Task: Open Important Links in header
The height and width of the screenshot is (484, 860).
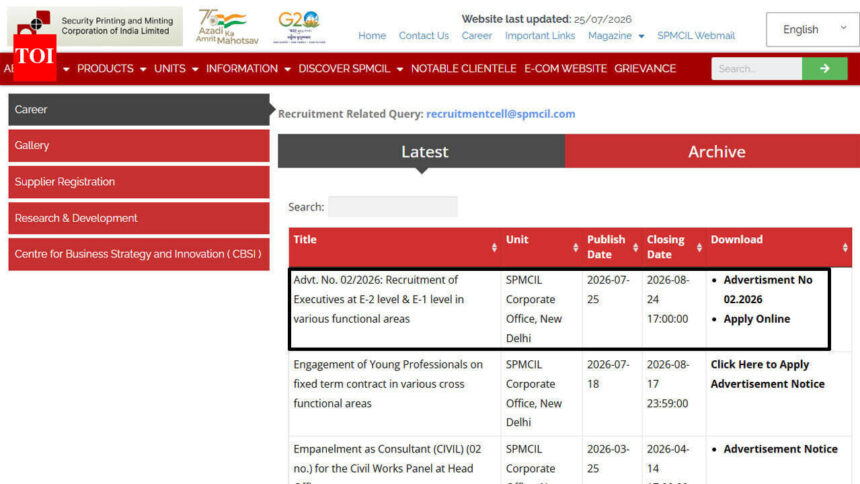Action: 540,36
